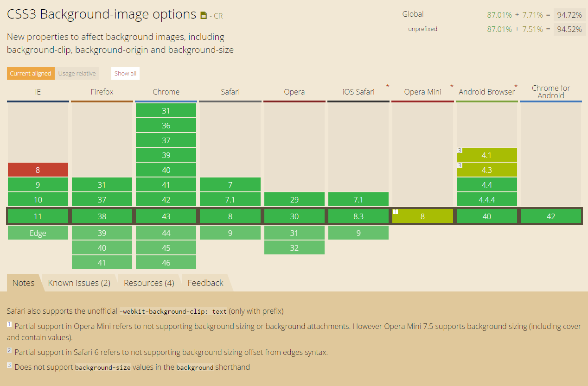Select the Android Browser 4.4.4 cell
This screenshot has width=588, height=386.
click(x=487, y=200)
